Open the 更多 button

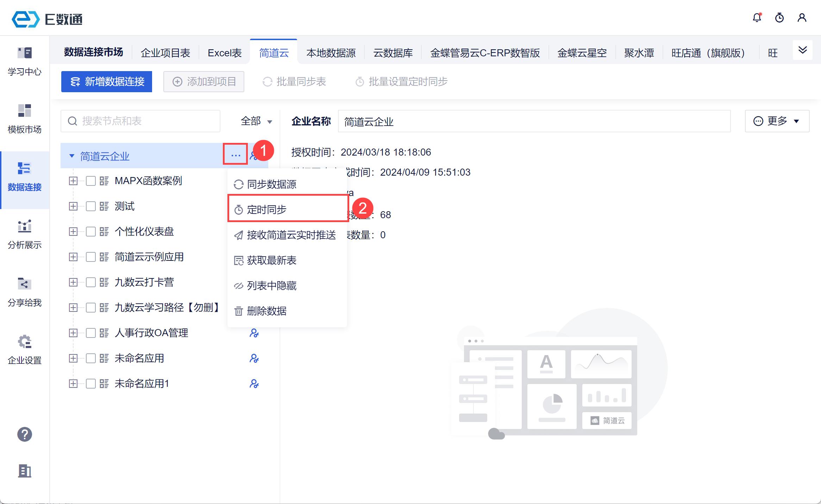pyautogui.click(x=777, y=121)
